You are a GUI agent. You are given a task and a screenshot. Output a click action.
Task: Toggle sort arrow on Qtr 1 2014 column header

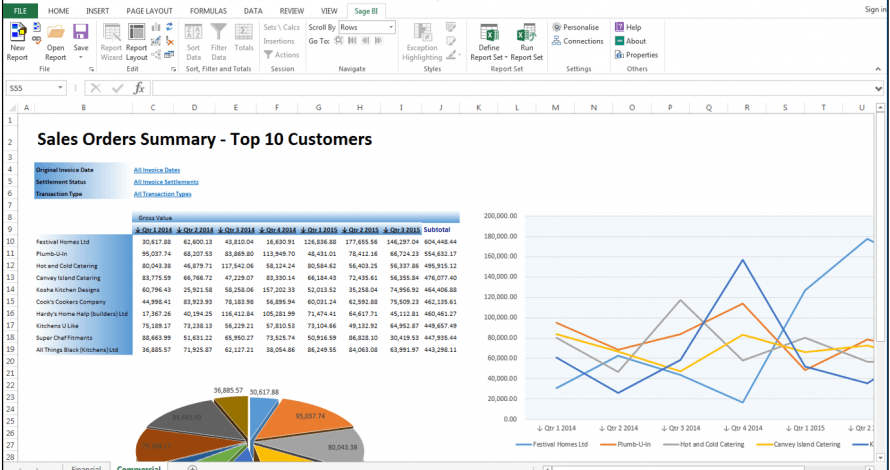click(138, 230)
